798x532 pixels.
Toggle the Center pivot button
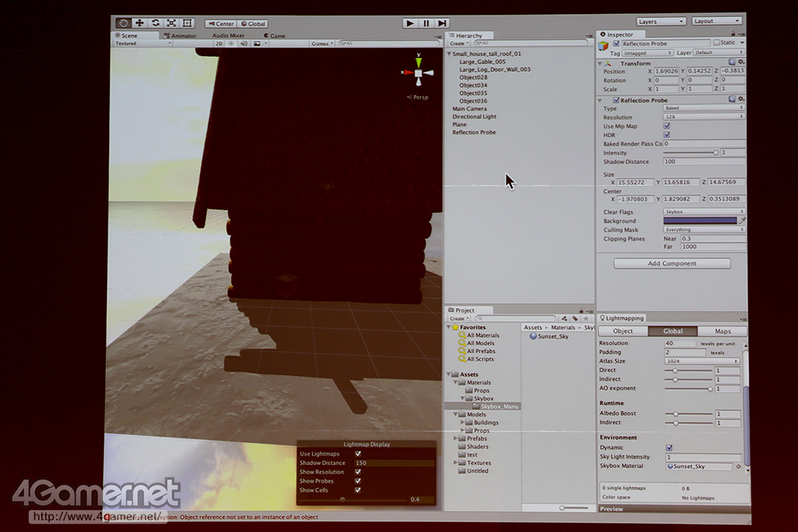(221, 24)
